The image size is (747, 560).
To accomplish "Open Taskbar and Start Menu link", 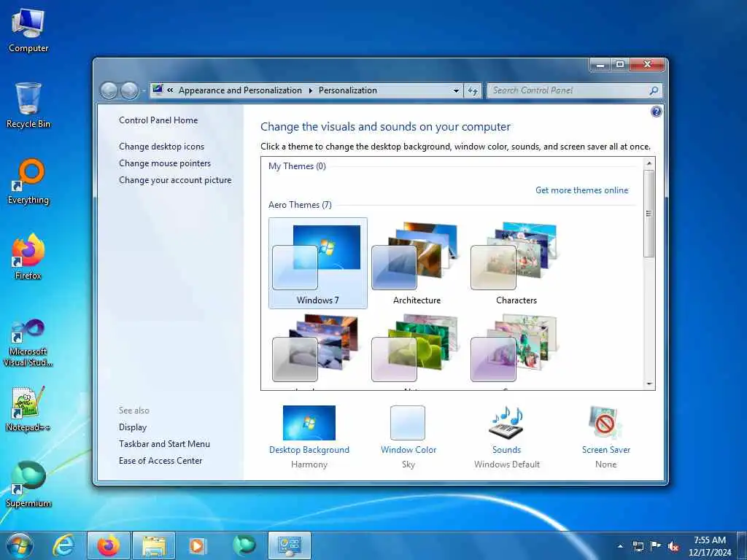I will [x=164, y=444].
